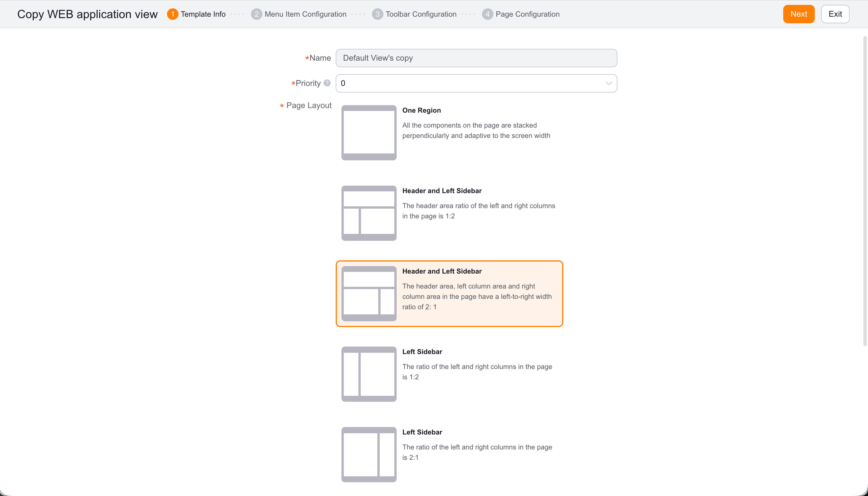Click the description 'stacked perpendicularly and adaptive' text

coord(476,130)
